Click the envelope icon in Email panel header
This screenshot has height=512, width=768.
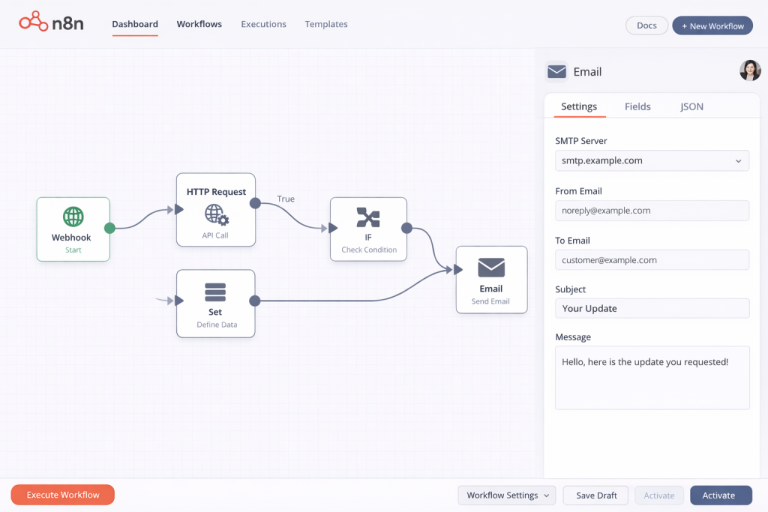[557, 72]
